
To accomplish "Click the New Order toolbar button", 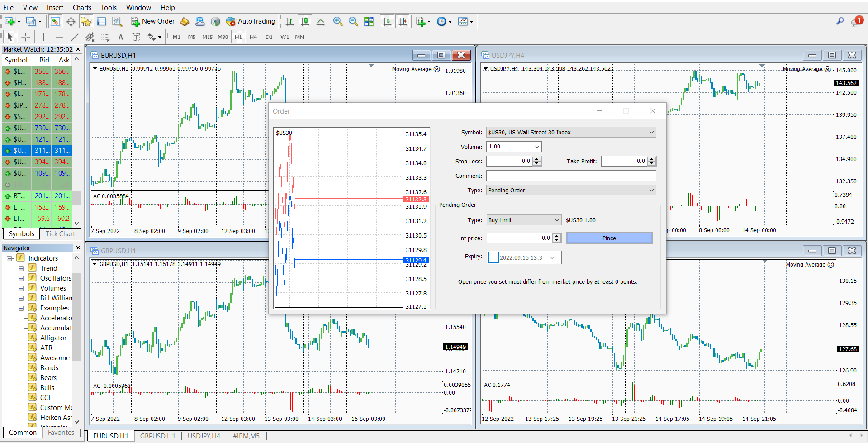I will [152, 21].
